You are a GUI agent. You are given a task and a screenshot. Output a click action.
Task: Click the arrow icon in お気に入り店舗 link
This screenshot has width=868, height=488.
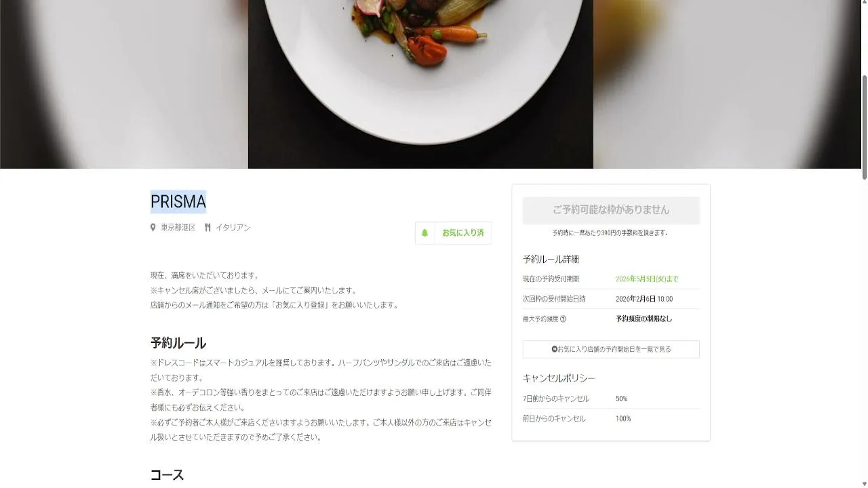tap(554, 349)
